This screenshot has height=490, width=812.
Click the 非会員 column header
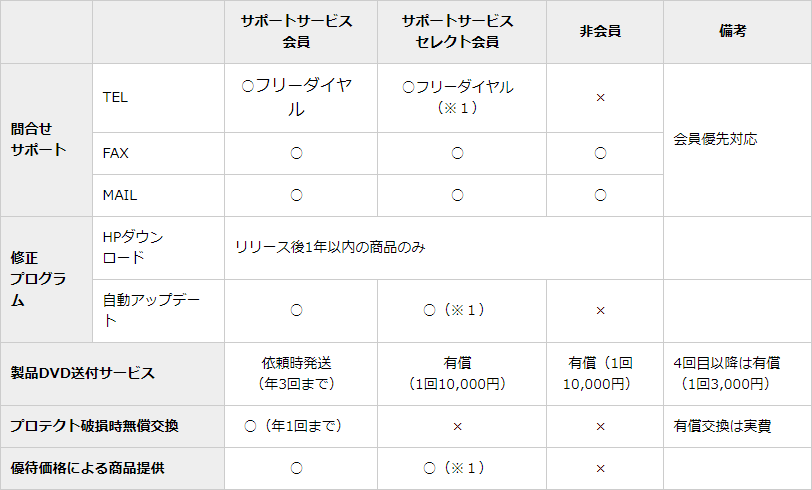pos(600,32)
